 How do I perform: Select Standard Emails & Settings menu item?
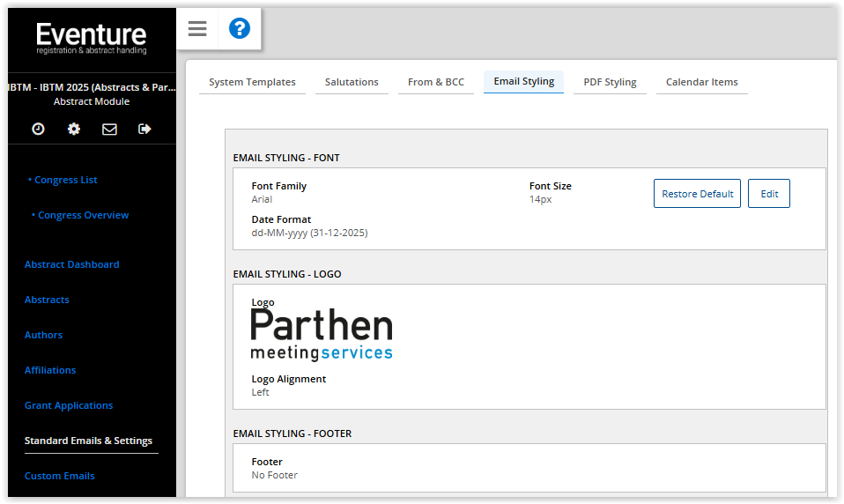pyautogui.click(x=88, y=441)
